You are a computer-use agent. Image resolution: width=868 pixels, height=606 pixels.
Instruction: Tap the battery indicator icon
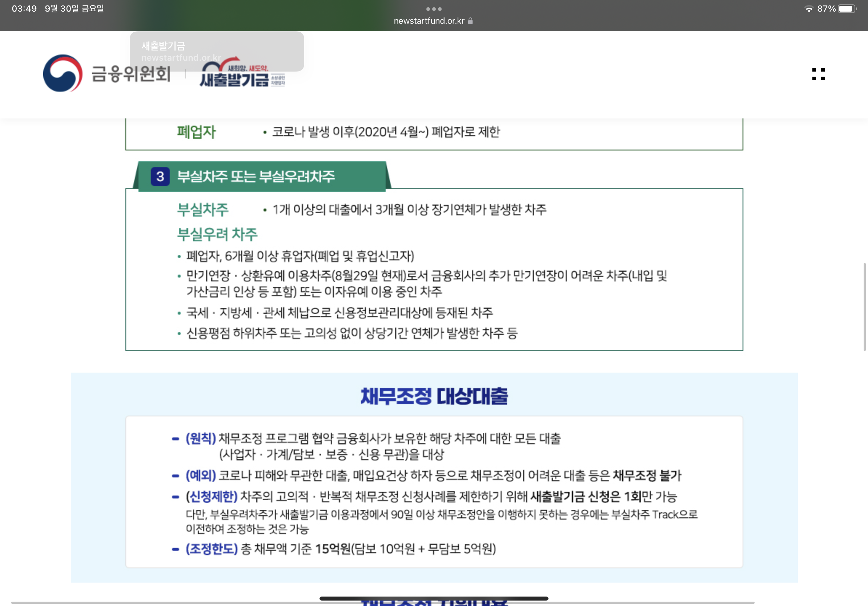[847, 9]
